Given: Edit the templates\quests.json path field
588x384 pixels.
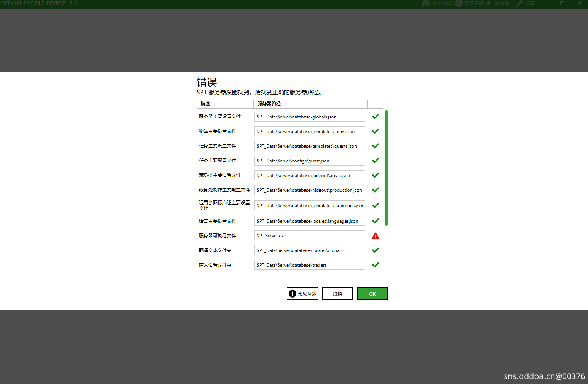Looking at the screenshot, I should (x=310, y=146).
